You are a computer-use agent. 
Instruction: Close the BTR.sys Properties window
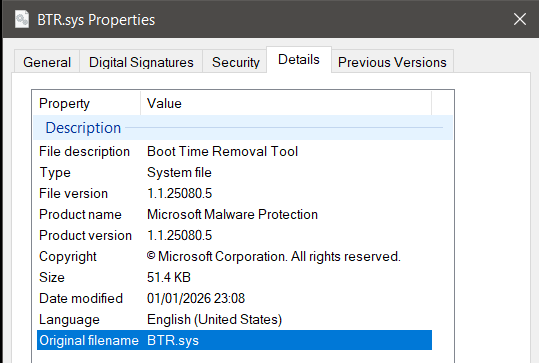coord(520,19)
